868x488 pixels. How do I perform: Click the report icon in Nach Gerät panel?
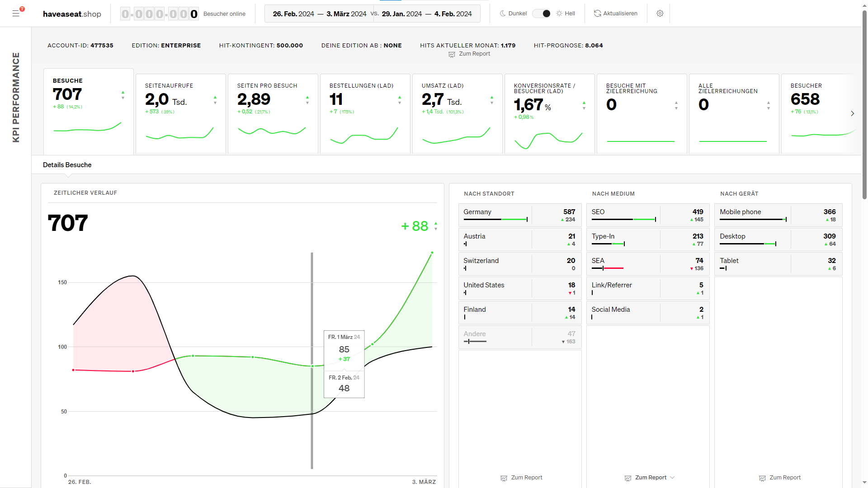point(762,478)
